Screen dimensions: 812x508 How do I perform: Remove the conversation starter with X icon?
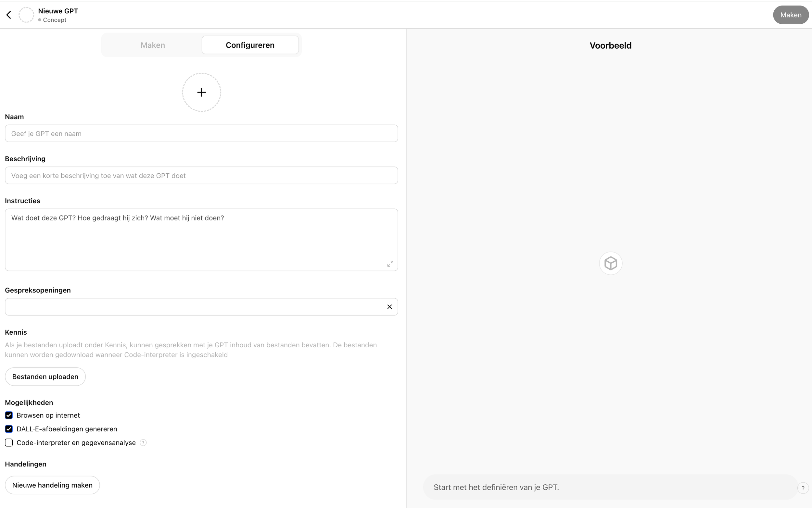coord(389,307)
